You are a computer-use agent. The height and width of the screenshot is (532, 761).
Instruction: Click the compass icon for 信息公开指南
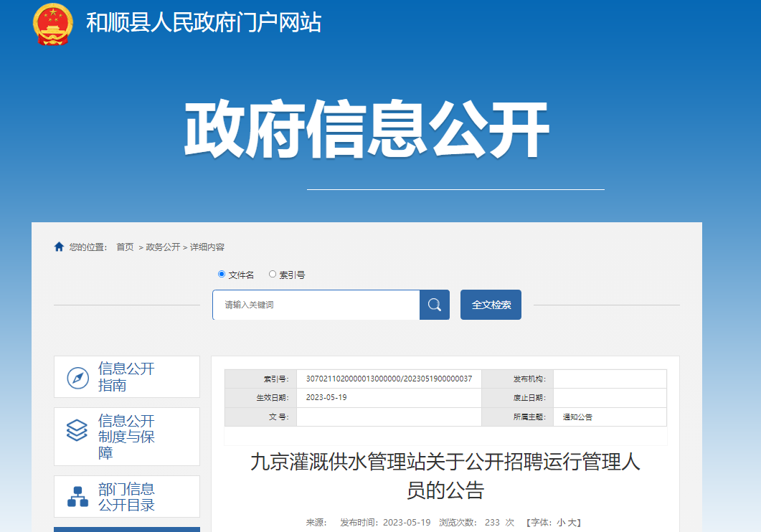click(77, 377)
